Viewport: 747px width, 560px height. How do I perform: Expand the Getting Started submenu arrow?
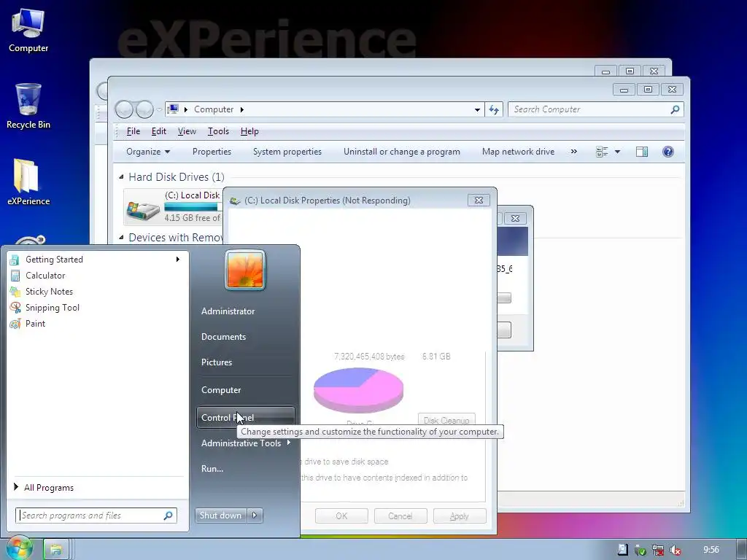(x=178, y=260)
